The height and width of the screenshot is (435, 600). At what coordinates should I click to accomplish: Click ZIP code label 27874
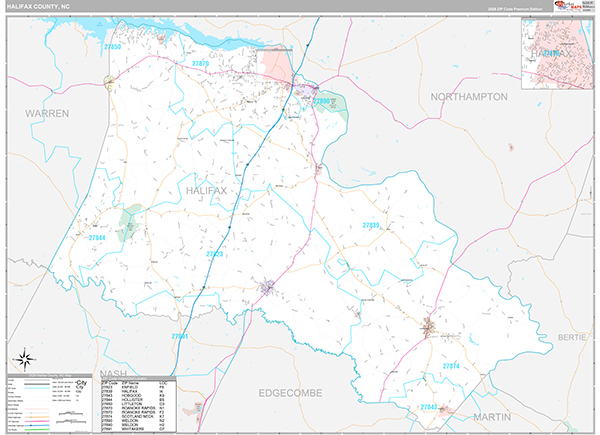[452, 366]
